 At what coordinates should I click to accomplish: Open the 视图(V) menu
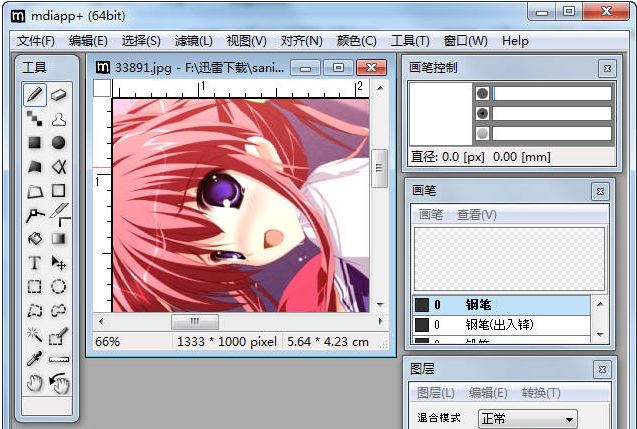pos(247,41)
